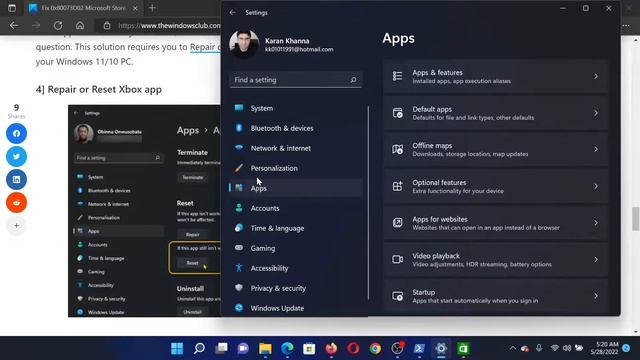Screen dimensions: 640x360
Task: Open Apps for websites page
Action: click(496, 223)
